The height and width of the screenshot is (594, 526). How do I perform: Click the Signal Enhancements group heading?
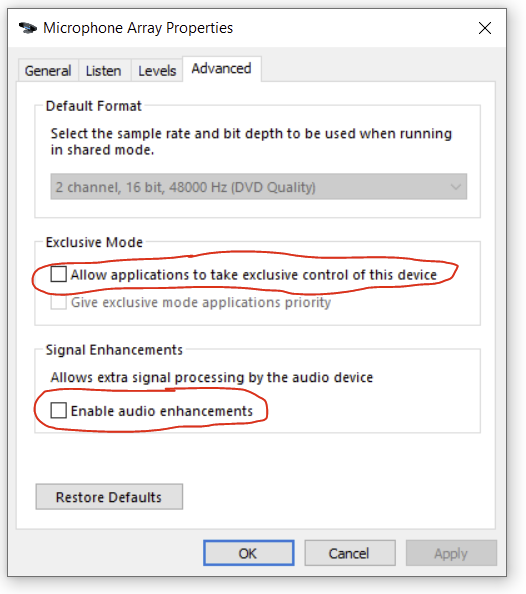point(114,350)
